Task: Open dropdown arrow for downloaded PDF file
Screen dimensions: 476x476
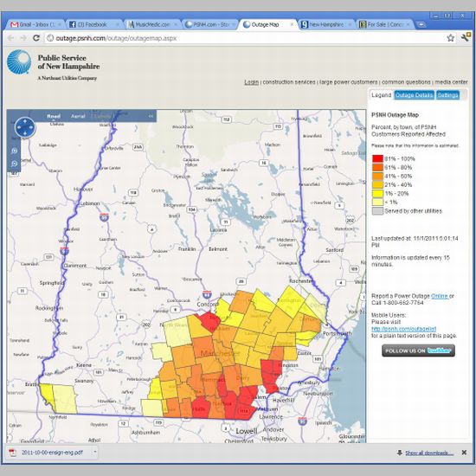Action: [95, 452]
